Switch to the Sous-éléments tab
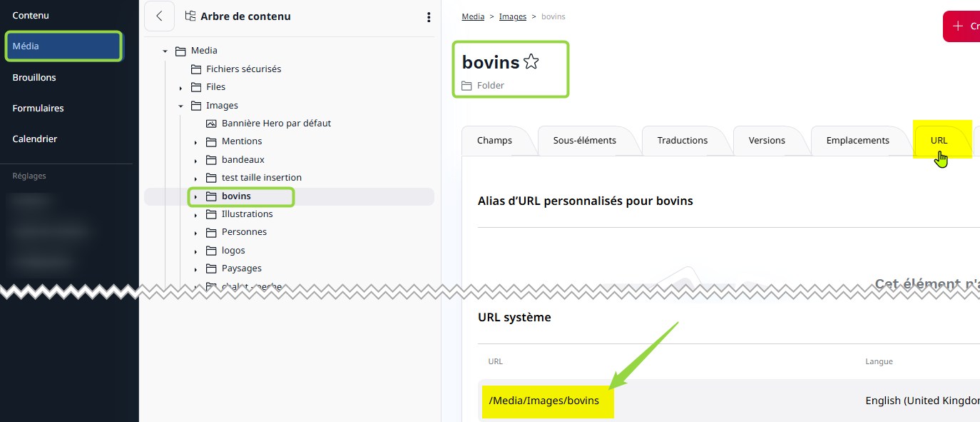The height and width of the screenshot is (422, 980). point(585,141)
